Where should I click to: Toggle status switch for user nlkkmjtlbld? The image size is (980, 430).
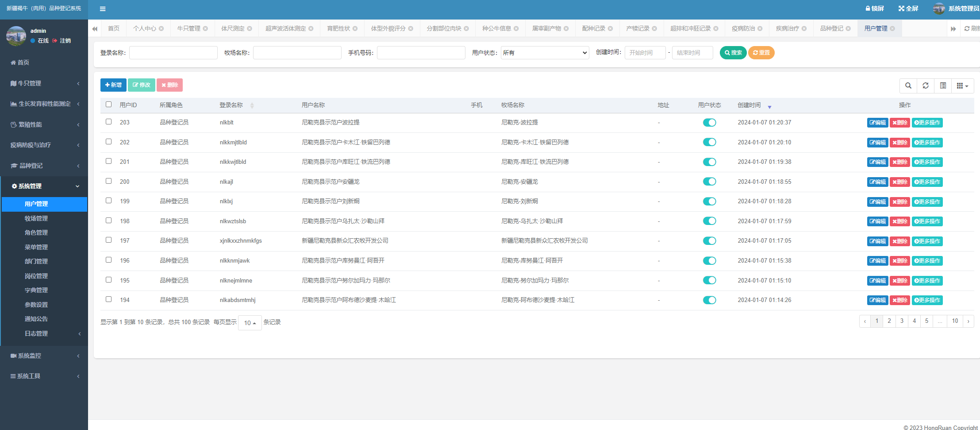[x=709, y=142]
